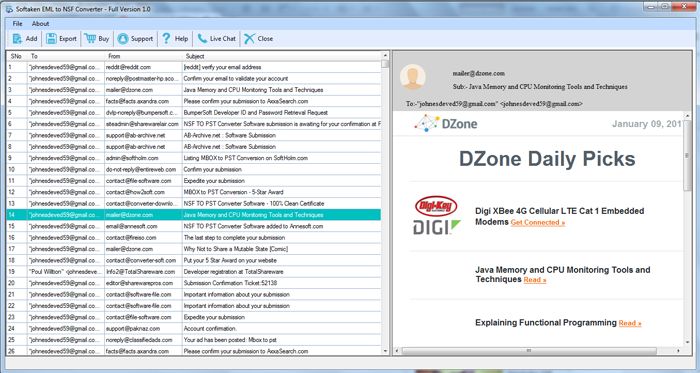
Task: Start Live Chat phone icon
Action: tap(202, 38)
